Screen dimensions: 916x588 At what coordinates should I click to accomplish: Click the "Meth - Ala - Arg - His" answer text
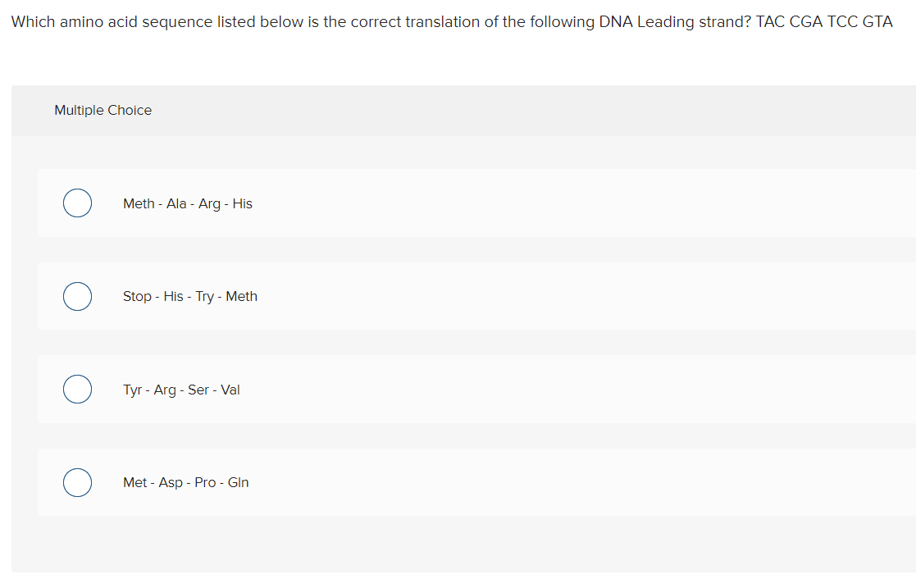tap(188, 203)
